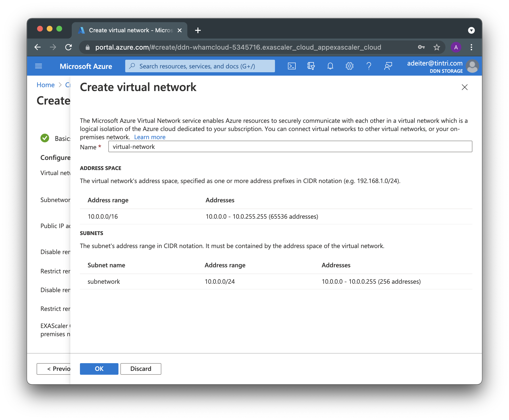This screenshot has width=509, height=420.
Task: Follow the Learn more link
Action: (150, 137)
